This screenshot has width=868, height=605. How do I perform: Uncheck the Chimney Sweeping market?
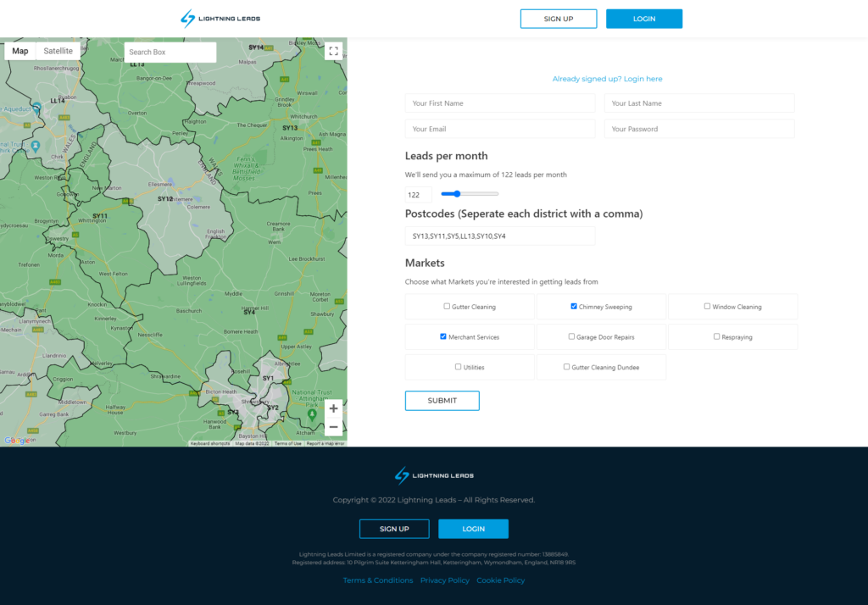(574, 307)
